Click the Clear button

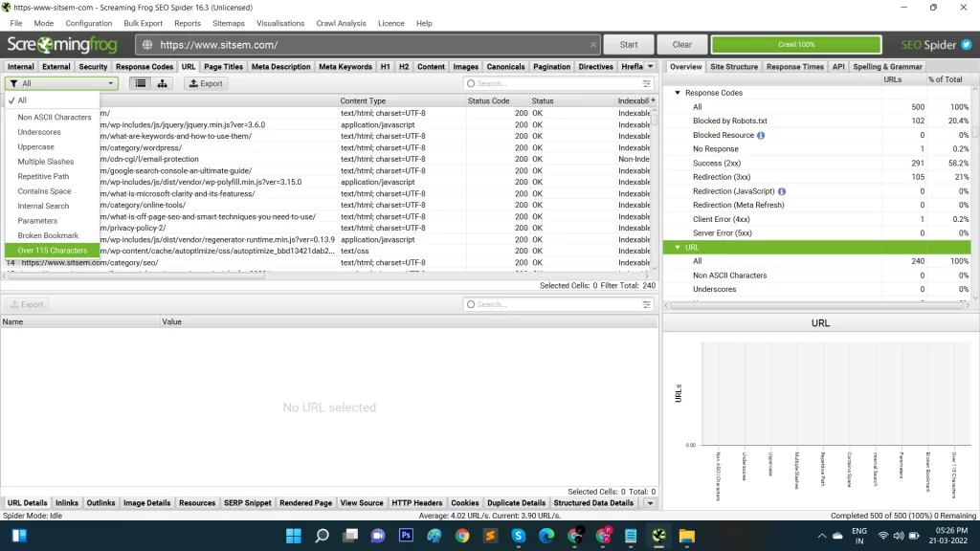click(681, 45)
